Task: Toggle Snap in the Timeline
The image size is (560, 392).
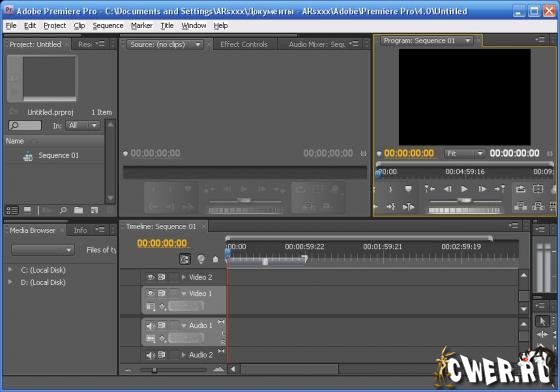Action: point(185,259)
